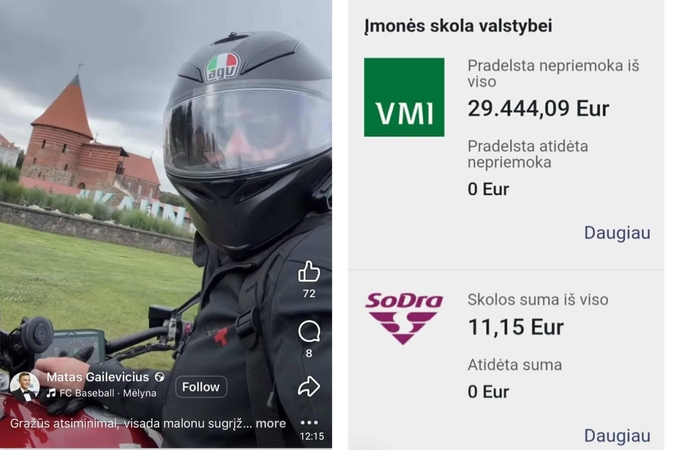
Task: Click the SoDra logo
Action: click(x=404, y=319)
